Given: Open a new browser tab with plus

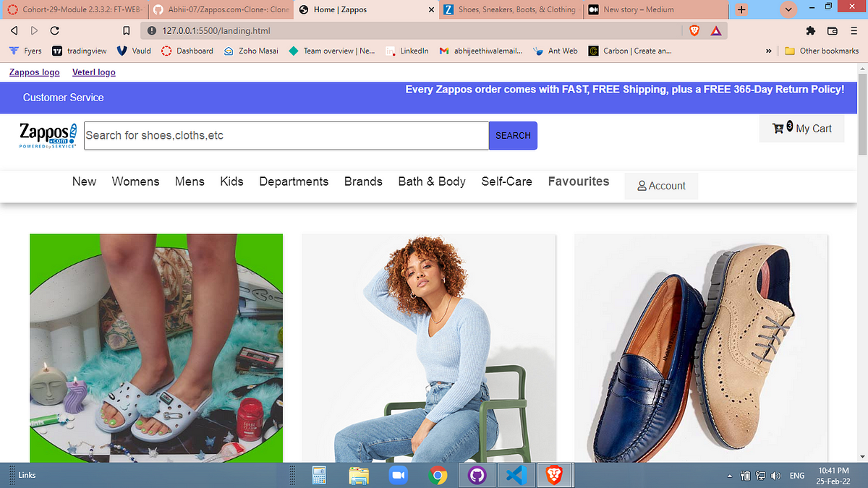Looking at the screenshot, I should pos(741,9).
